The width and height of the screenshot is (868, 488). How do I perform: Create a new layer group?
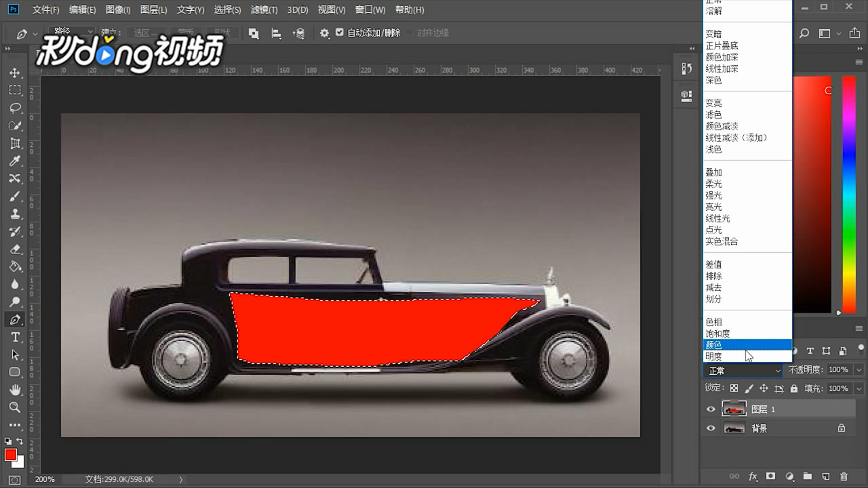click(x=808, y=476)
